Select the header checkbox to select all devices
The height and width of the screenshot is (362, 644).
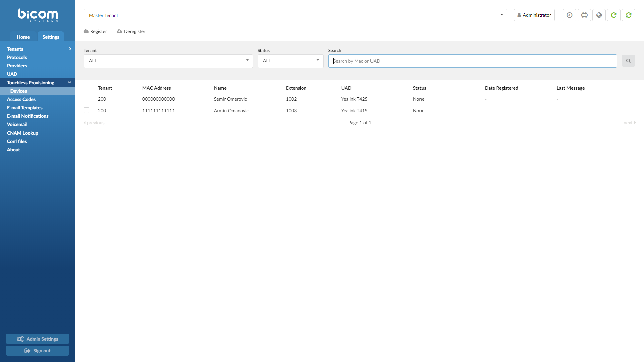coord(86,87)
